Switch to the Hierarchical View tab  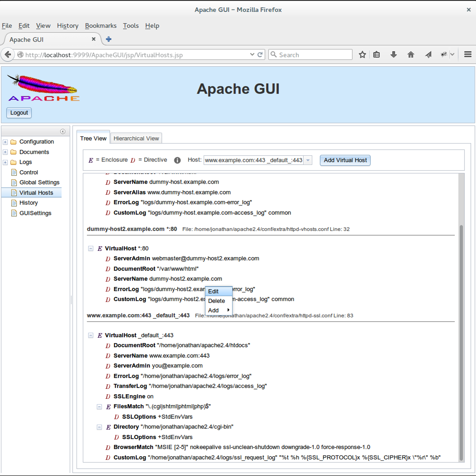tap(136, 138)
